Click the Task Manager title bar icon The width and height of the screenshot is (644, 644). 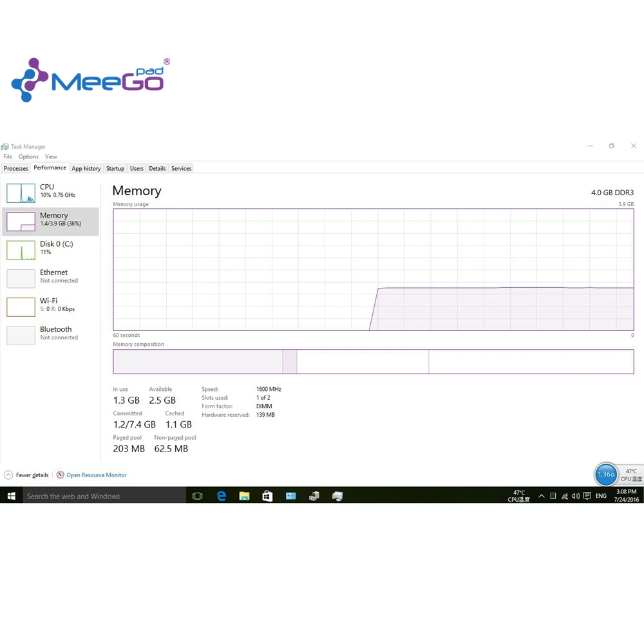click(x=5, y=147)
